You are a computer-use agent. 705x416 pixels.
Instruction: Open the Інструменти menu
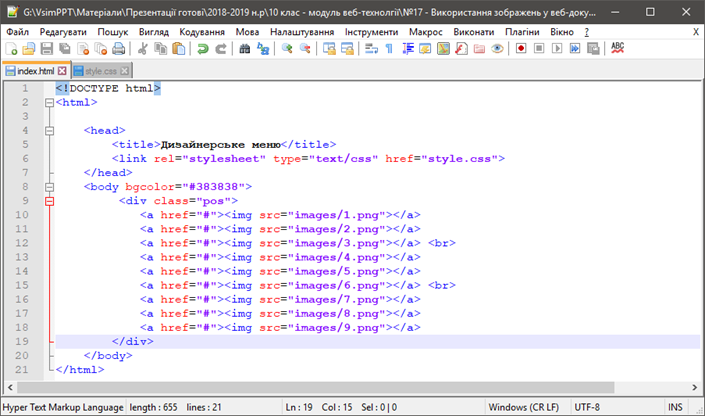(x=371, y=32)
